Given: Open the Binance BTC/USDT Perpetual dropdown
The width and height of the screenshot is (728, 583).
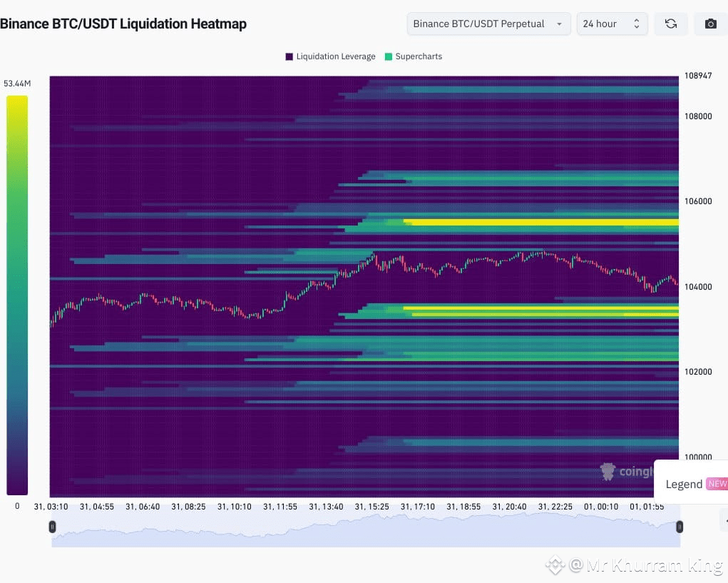Looking at the screenshot, I should pyautogui.click(x=488, y=24).
